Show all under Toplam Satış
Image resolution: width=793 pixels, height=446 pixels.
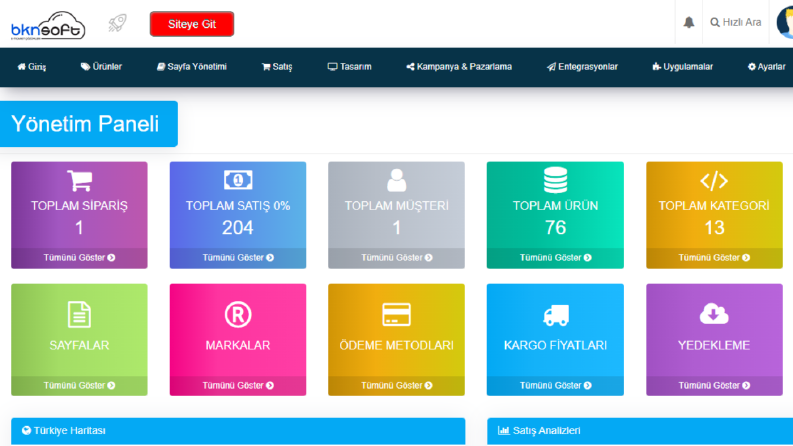238,258
